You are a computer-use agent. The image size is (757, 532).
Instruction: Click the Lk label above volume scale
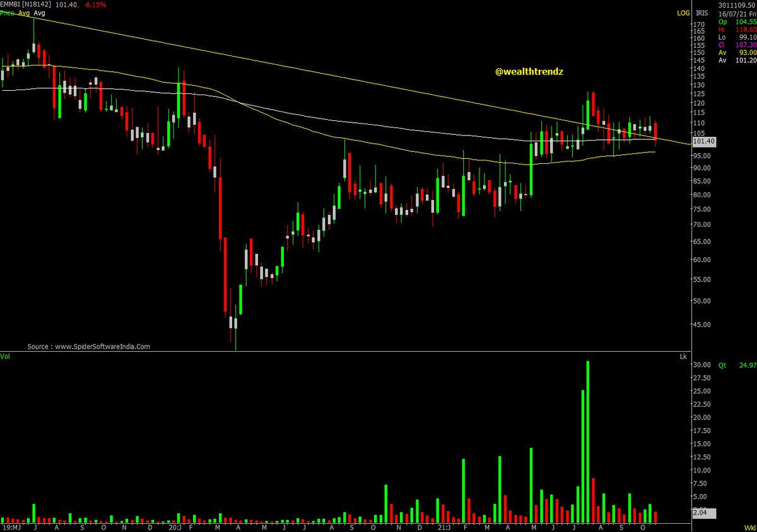683,356
